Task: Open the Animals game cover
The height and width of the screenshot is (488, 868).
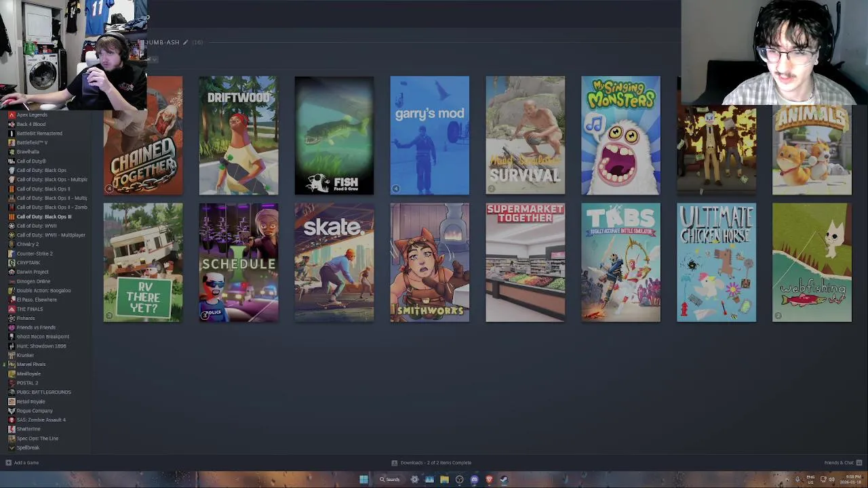Action: coord(812,150)
